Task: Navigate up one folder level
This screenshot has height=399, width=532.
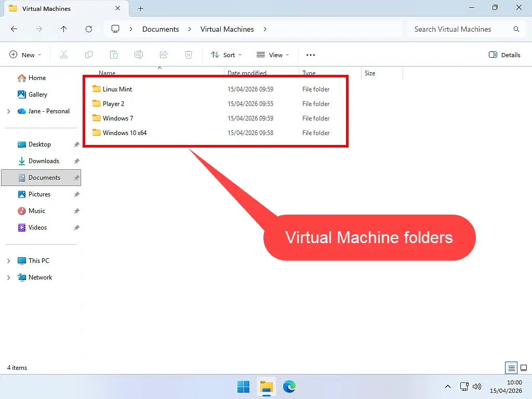Action: click(x=63, y=29)
